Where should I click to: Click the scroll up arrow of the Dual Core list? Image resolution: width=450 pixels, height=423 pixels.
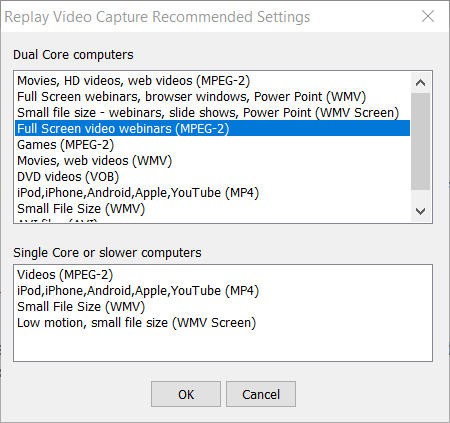tap(420, 82)
